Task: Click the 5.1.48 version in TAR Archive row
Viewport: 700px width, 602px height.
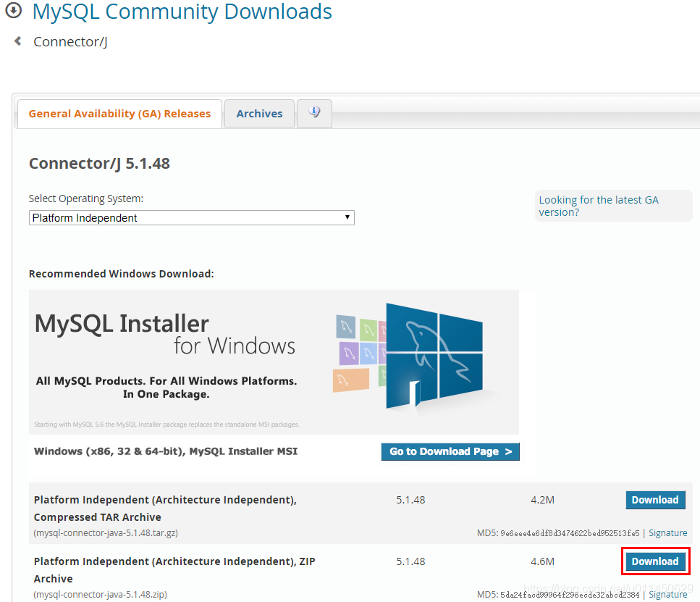Action: coord(410,500)
